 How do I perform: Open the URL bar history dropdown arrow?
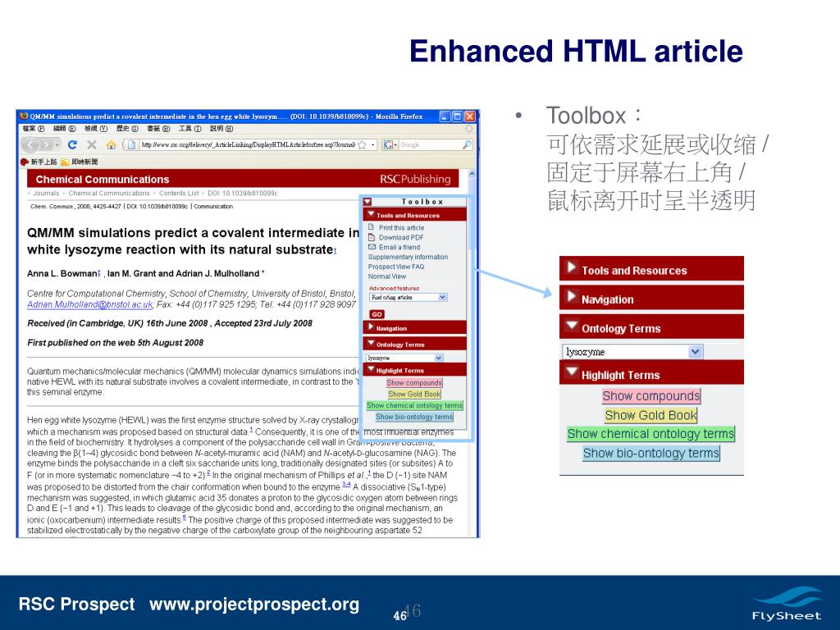click(x=372, y=144)
